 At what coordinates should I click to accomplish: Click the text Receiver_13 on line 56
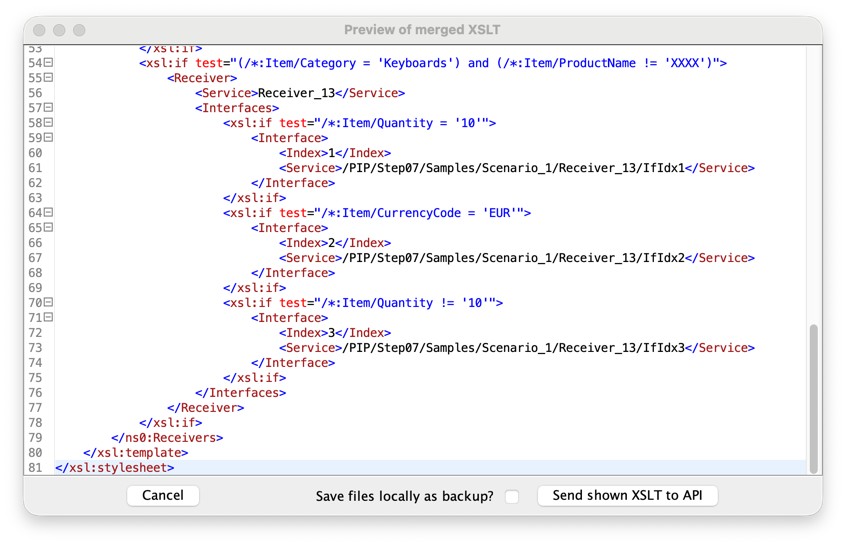297,93
